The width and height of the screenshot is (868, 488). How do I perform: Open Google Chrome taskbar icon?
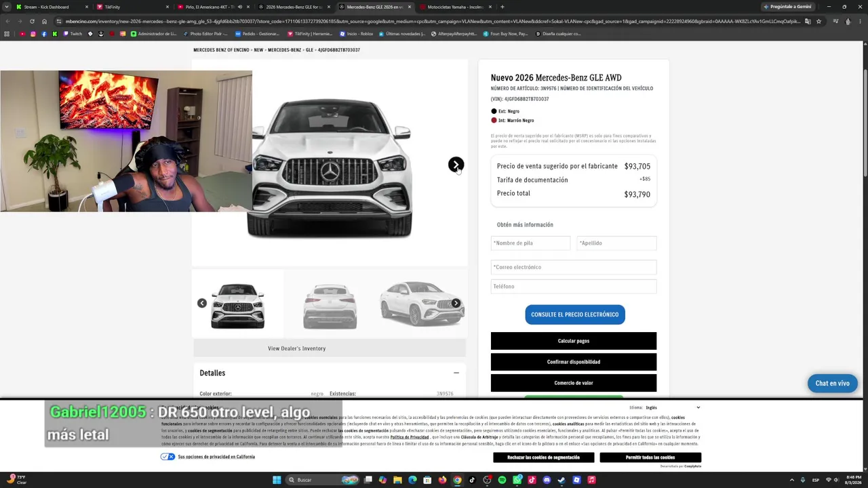coord(457,480)
